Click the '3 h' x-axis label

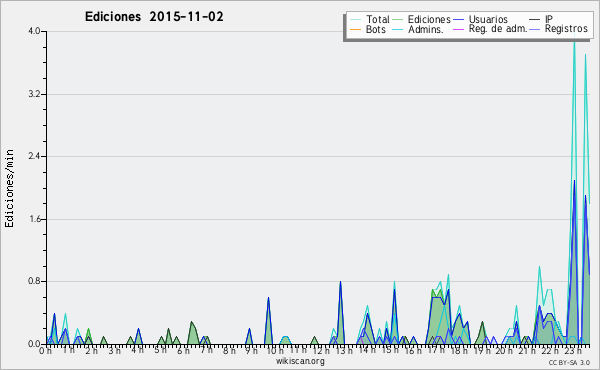pos(114,350)
